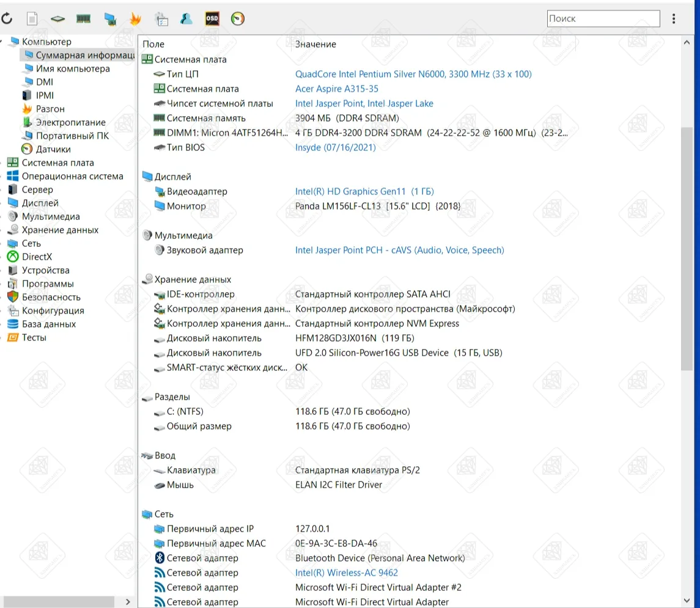Select the SMART-статус жёстких дисков row
This screenshot has height=608, width=700.
(230, 368)
